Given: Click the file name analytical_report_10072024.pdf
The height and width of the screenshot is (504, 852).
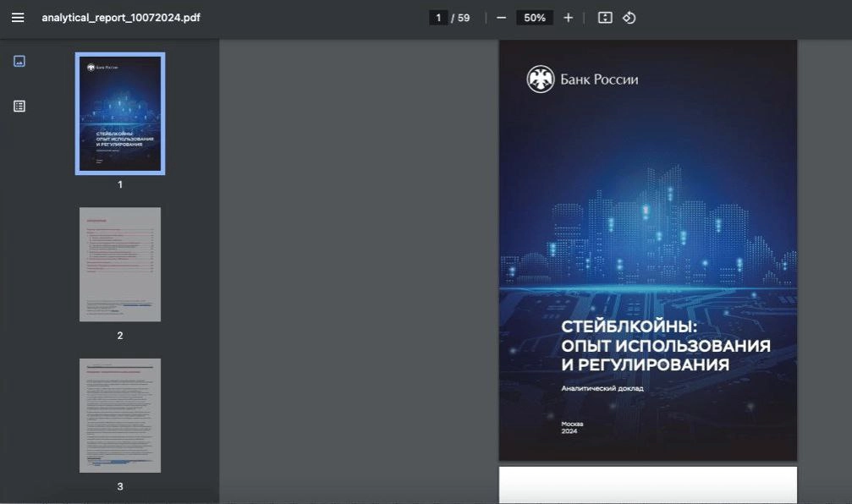Looking at the screenshot, I should 121,18.
